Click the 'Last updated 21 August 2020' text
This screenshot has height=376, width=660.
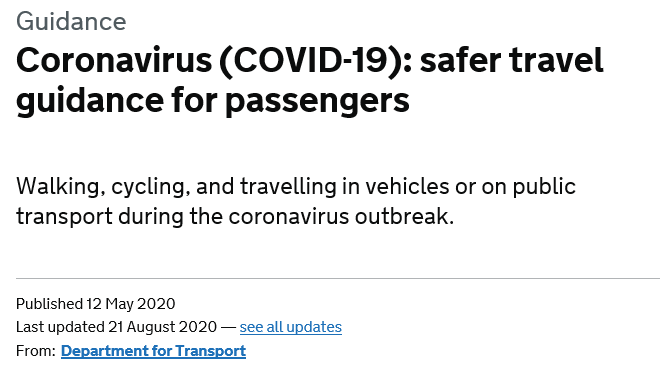(117, 327)
